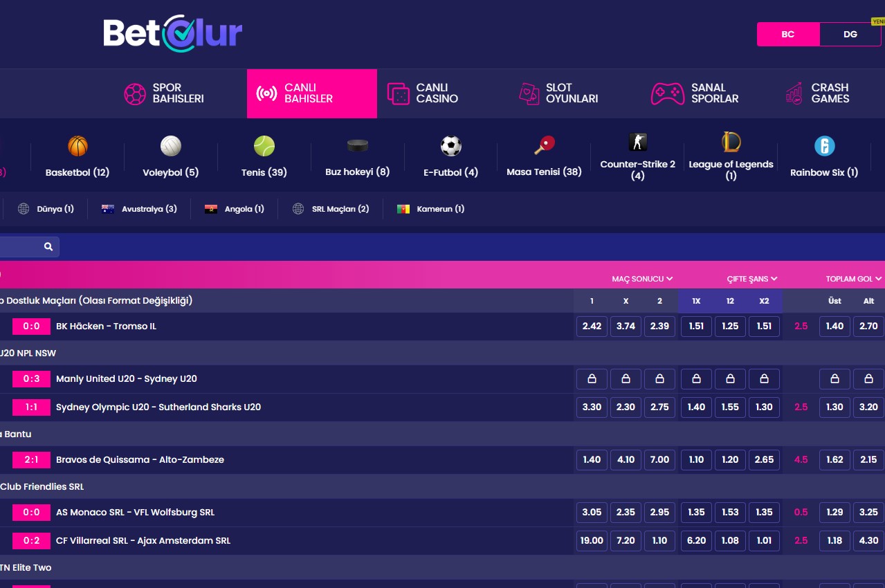This screenshot has width=885, height=588.
Task: Bet 19.00 on CF Villarreal SRL win
Action: pyautogui.click(x=592, y=541)
